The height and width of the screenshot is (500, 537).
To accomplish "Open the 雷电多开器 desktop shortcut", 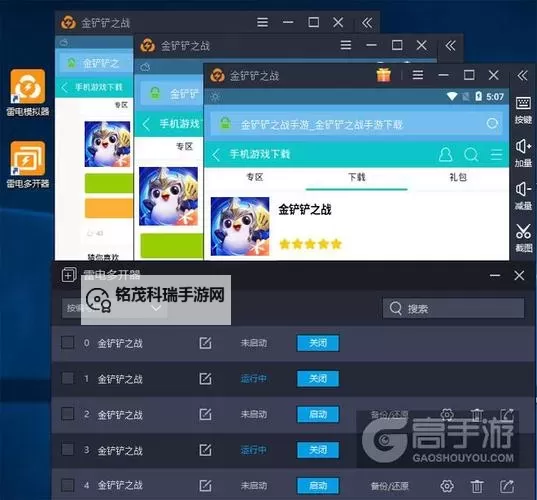I will (28, 164).
